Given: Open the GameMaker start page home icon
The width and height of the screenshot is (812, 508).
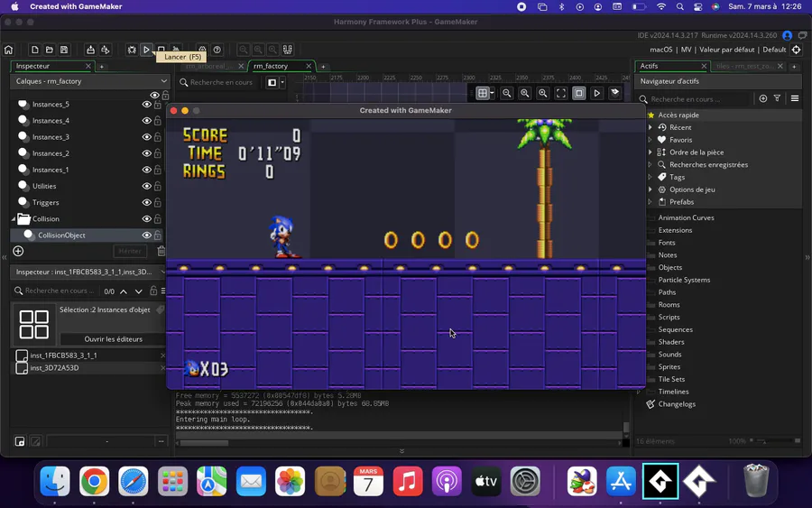Looking at the screenshot, I should 9,50.
